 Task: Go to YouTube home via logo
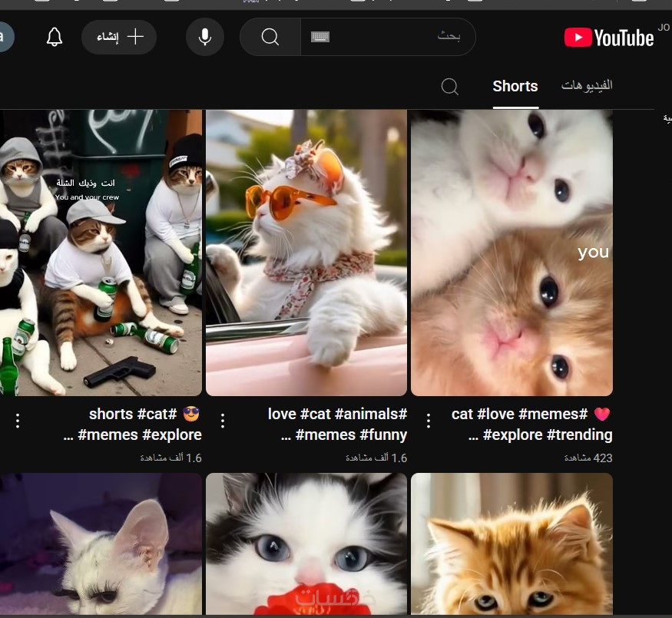609,38
